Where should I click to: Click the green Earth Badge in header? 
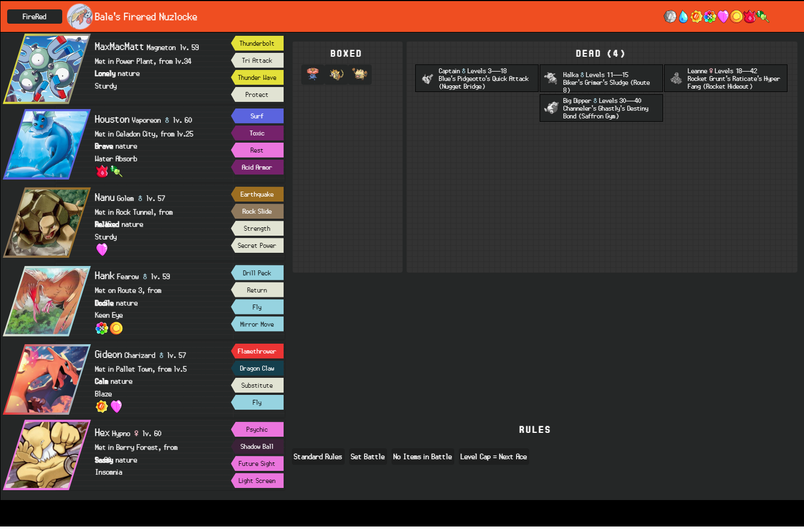763,17
